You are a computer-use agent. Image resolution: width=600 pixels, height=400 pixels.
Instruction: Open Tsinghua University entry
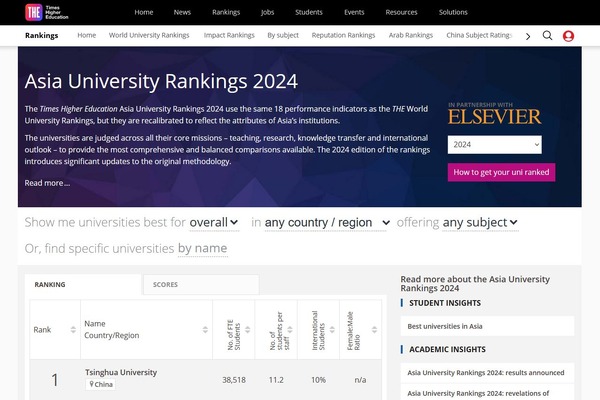[121, 372]
